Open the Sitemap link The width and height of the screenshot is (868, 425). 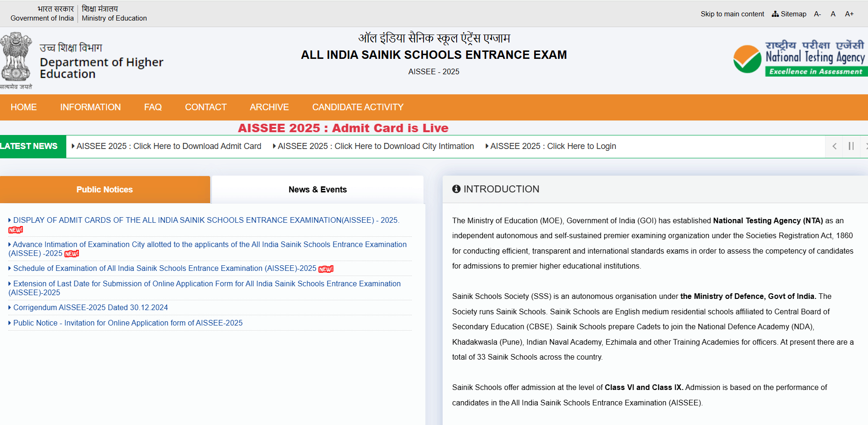(789, 14)
